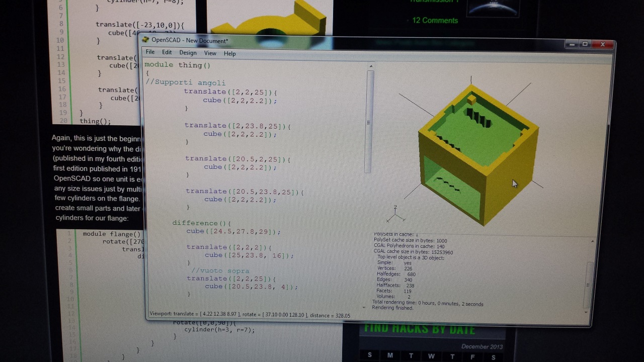Click the 'Halffacets: 238' console line

pyautogui.click(x=395, y=286)
